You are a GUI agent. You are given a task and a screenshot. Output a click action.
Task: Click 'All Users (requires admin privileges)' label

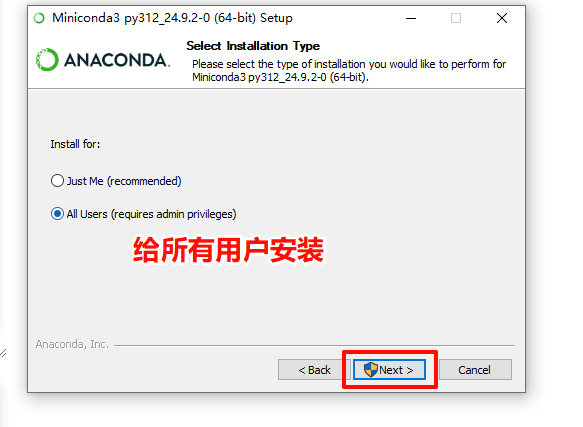pyautogui.click(x=151, y=214)
